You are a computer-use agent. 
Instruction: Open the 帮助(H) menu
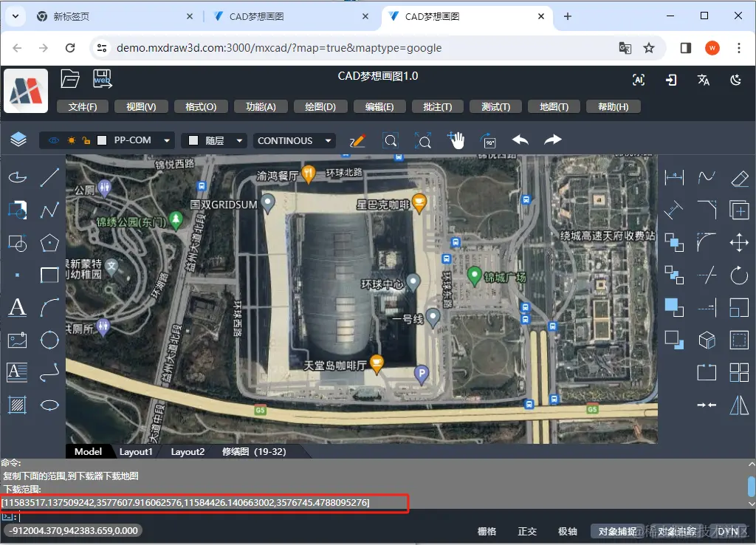pos(614,106)
